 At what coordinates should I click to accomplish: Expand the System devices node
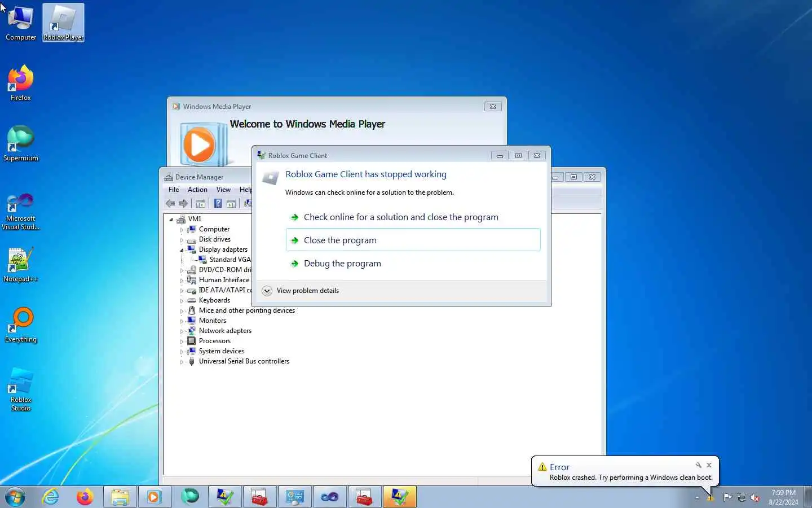coord(182,352)
